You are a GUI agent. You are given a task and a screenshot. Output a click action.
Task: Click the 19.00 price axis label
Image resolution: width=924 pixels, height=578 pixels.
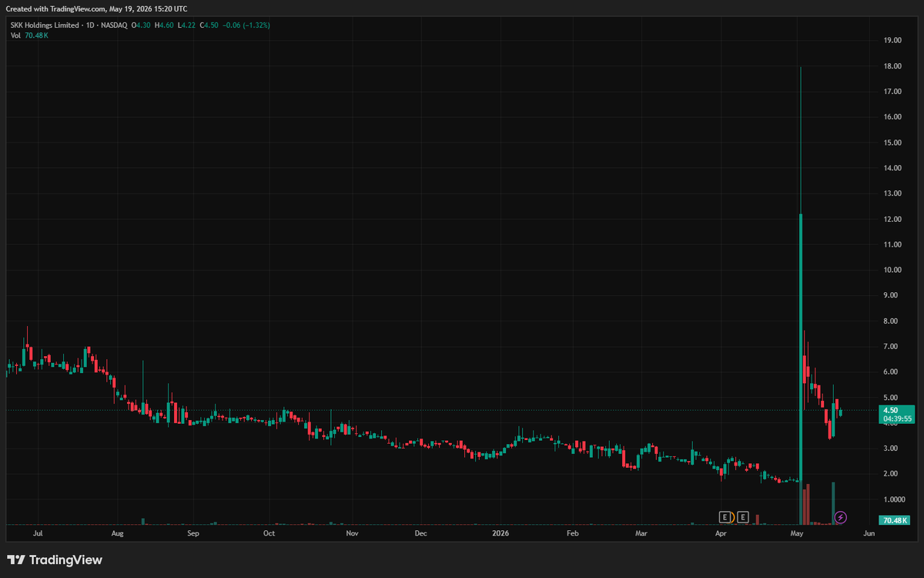point(893,41)
